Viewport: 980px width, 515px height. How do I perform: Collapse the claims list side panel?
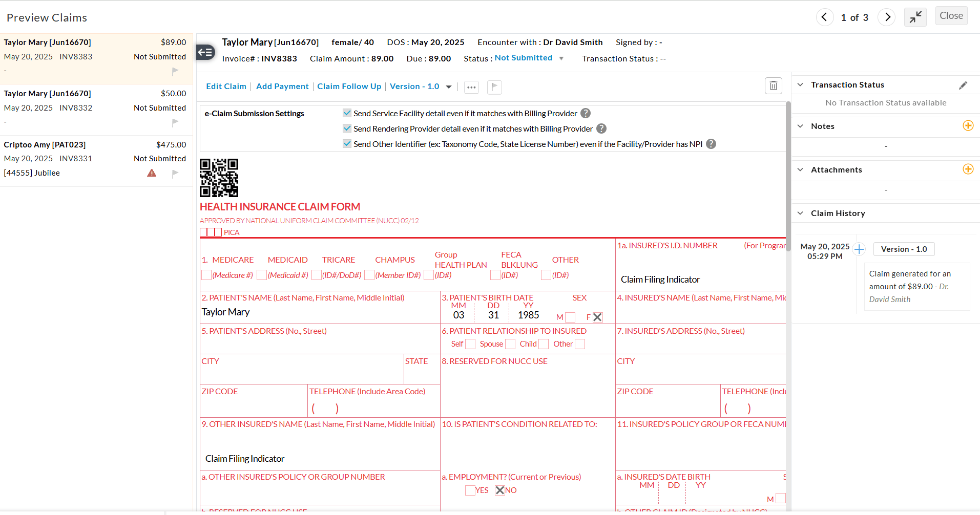pos(205,52)
